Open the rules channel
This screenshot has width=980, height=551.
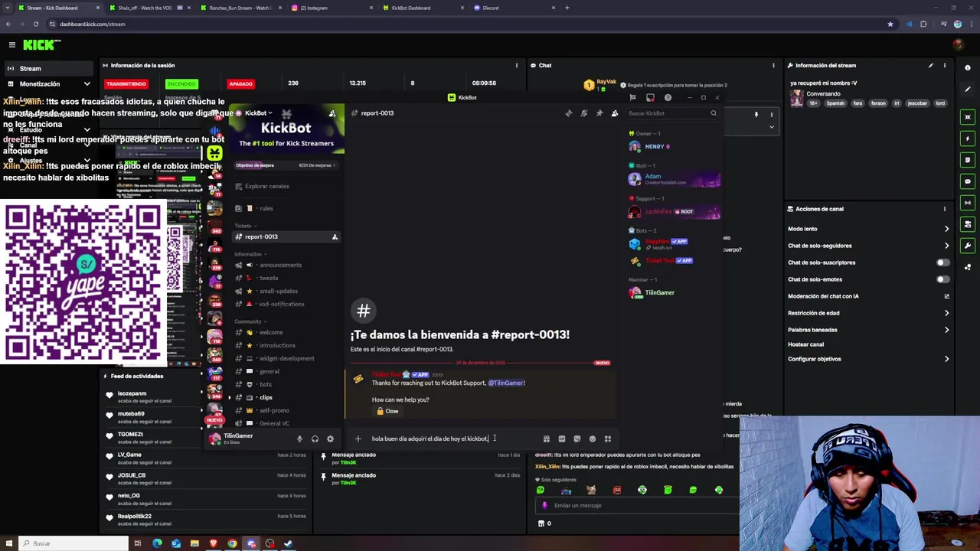point(266,208)
